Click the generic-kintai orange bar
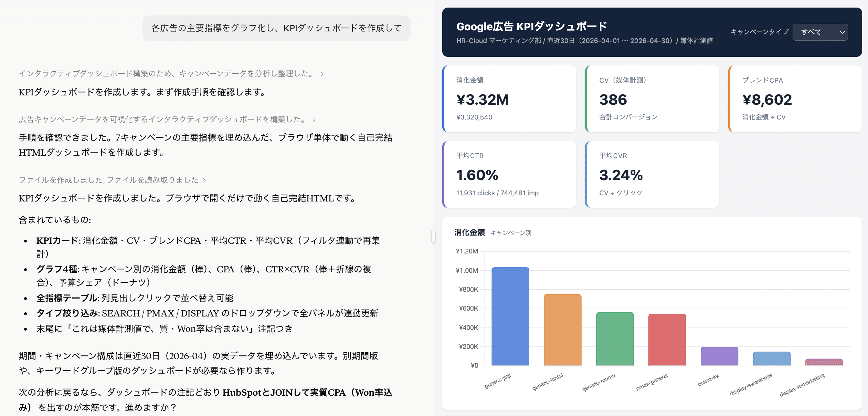Image resolution: width=868 pixels, height=416 pixels. tap(563, 330)
